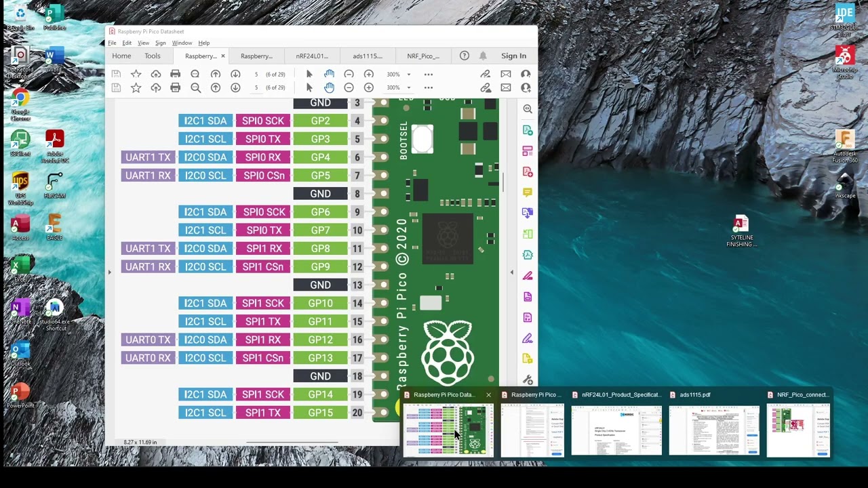
Task: Select the Outlook desktop icon
Action: coord(20,354)
